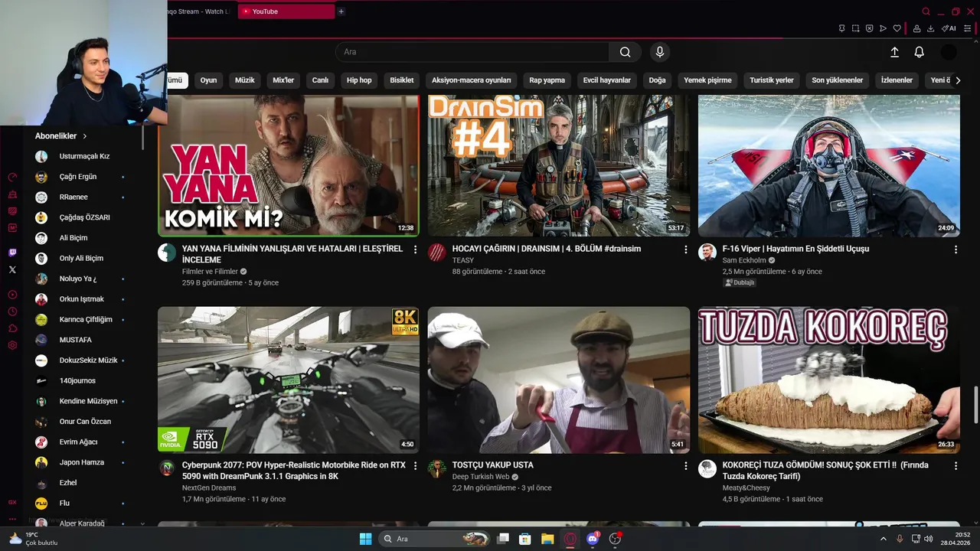Play the Cyberpunk motorbike ride thumbnail
The image size is (980, 551).
289,380
